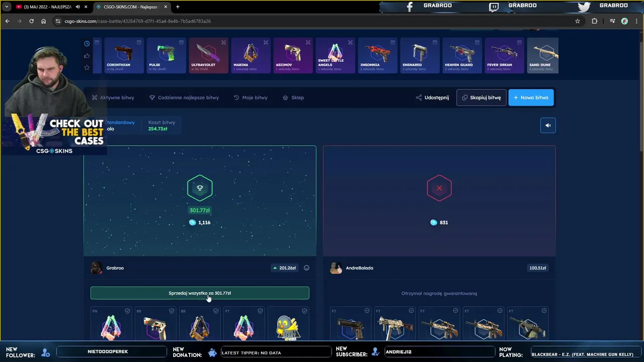Screen dimensions: 644x362
Task: Open the Sklep tab
Action: (x=293, y=98)
